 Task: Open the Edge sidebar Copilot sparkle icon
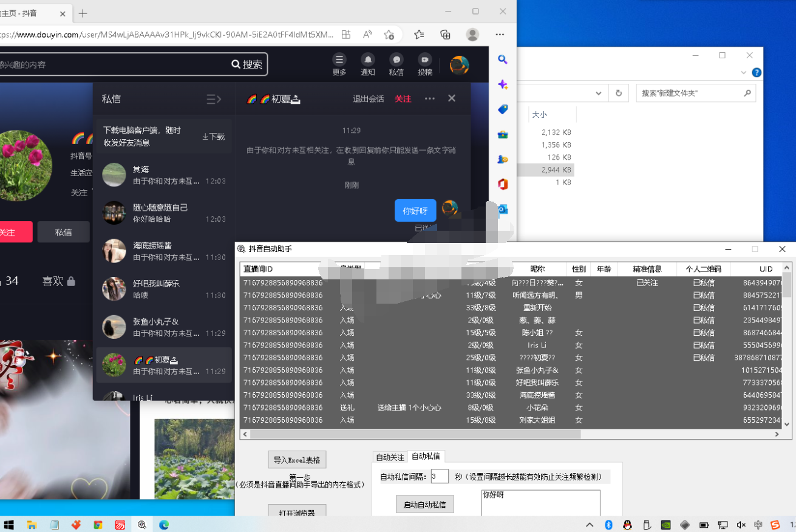coord(503,84)
